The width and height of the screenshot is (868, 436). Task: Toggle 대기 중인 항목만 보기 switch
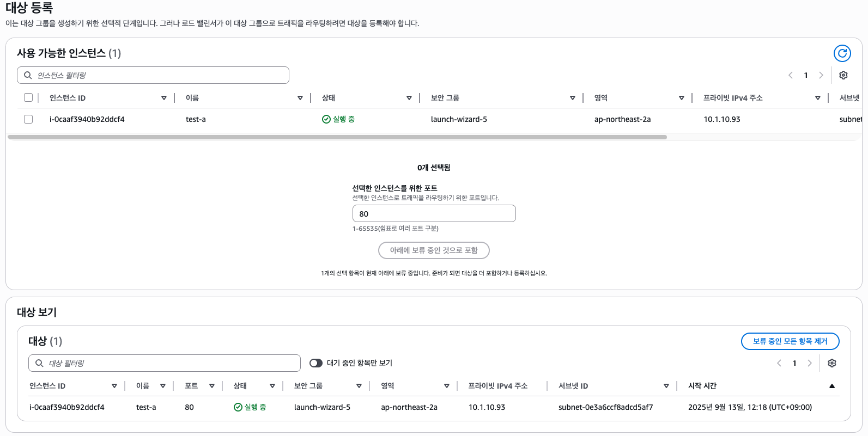pyautogui.click(x=316, y=363)
